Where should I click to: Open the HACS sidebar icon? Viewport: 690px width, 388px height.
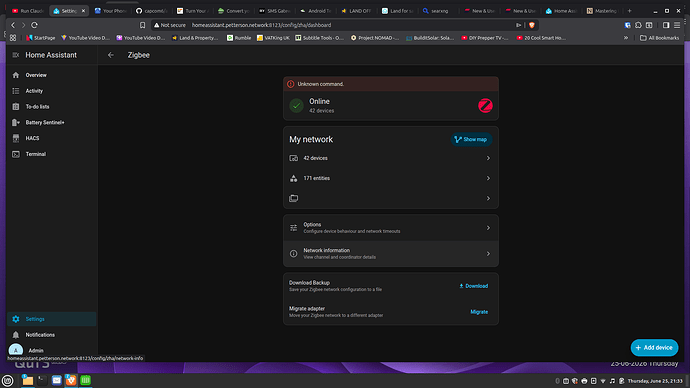[x=16, y=138]
